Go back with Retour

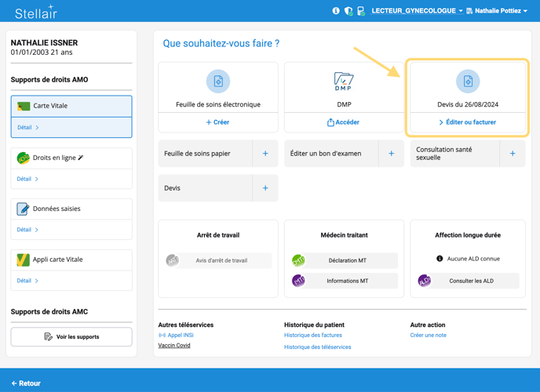pos(26,383)
